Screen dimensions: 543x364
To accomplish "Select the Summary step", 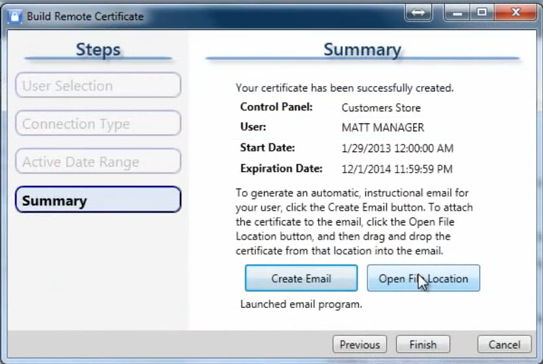I will (98, 200).
